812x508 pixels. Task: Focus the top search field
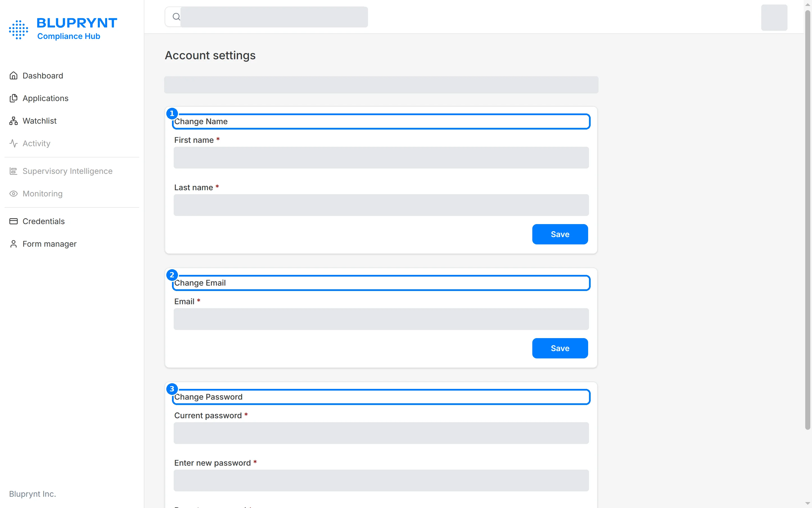pos(266,17)
